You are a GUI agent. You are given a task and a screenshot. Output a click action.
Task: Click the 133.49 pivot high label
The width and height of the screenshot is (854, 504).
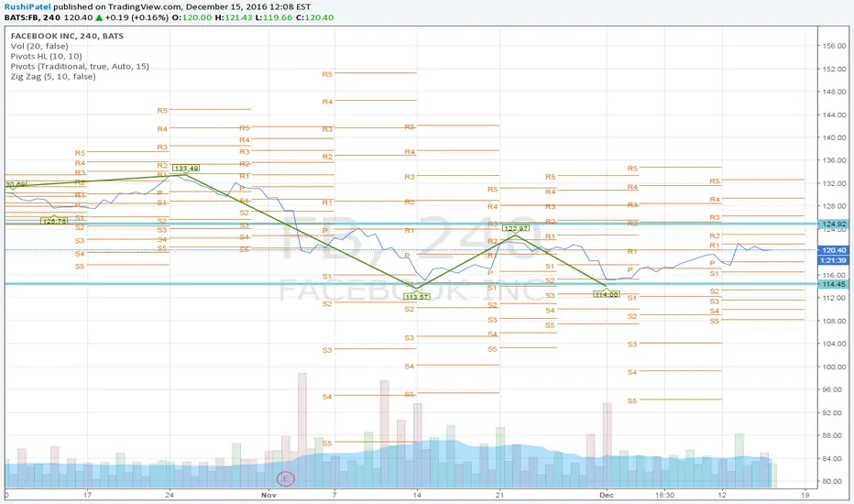point(186,169)
